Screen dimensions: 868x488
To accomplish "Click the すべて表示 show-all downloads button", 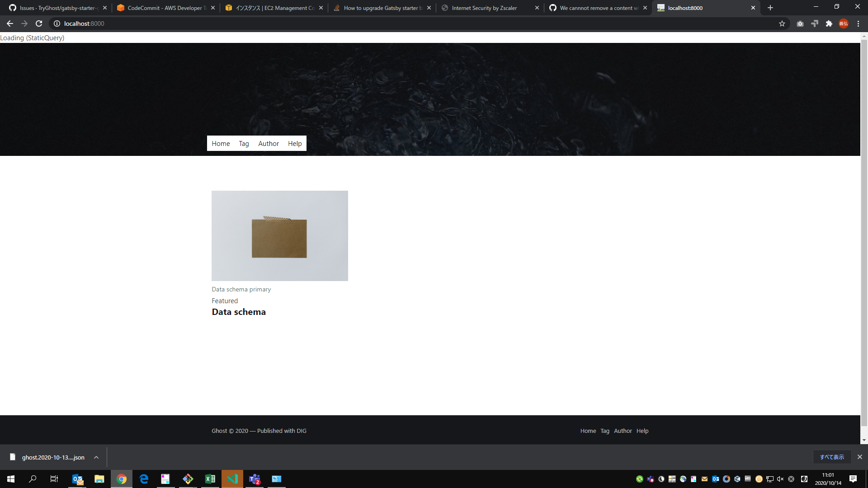I will (x=832, y=457).
